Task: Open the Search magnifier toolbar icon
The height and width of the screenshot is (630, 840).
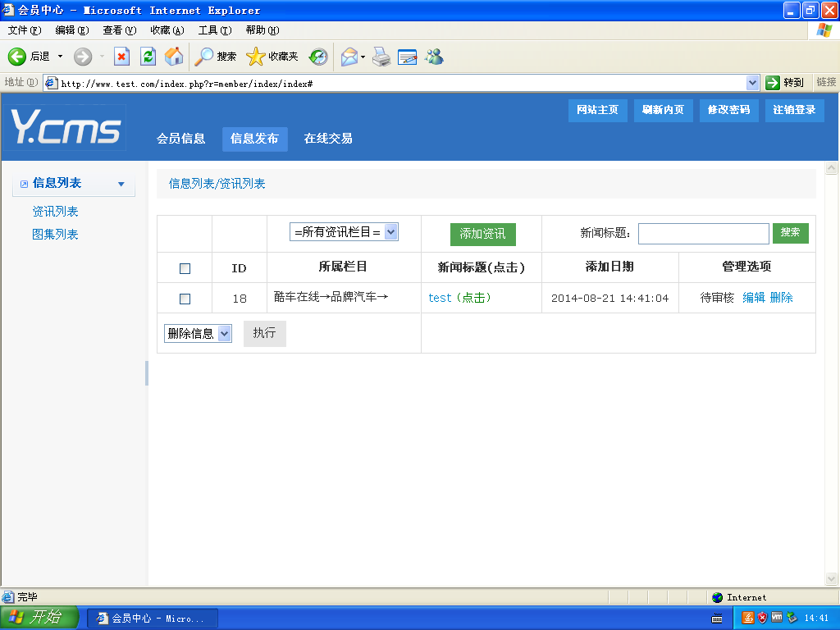Action: 203,57
